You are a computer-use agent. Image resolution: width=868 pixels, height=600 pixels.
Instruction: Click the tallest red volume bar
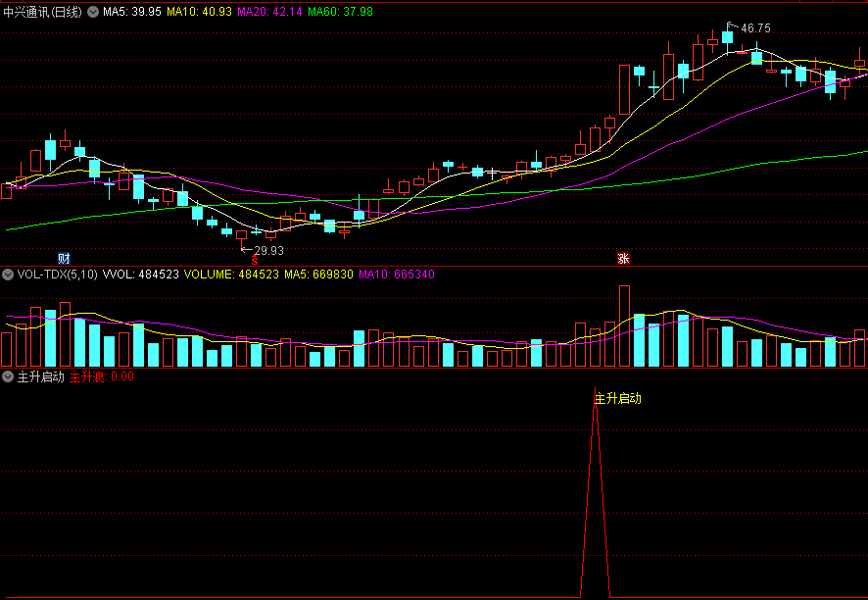[624, 325]
